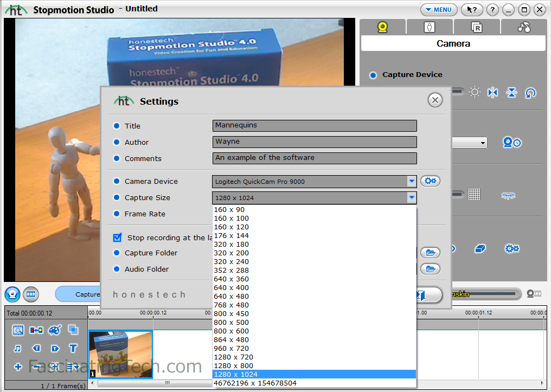
Task: Open the list options dropdown in timeline tools
Action: (x=73, y=367)
